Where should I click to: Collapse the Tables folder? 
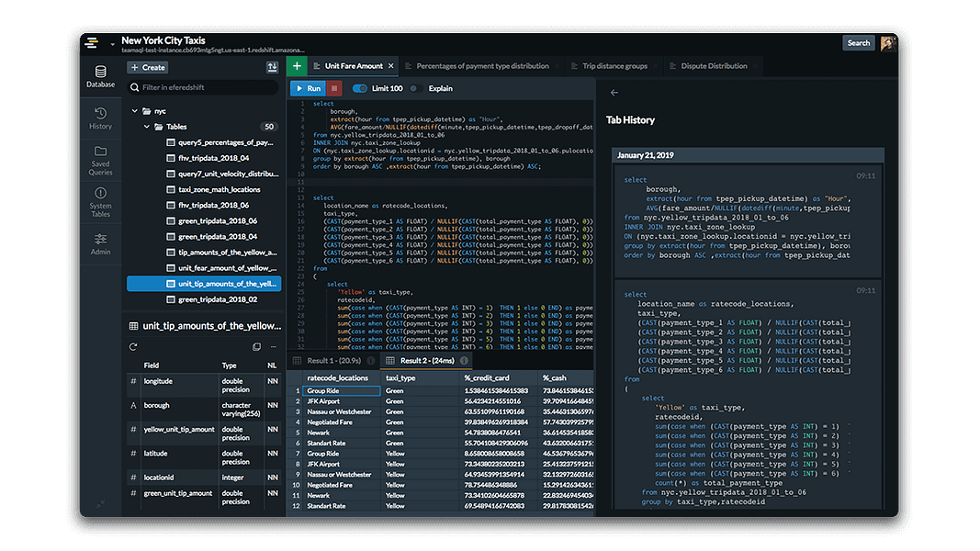pyautogui.click(x=147, y=127)
